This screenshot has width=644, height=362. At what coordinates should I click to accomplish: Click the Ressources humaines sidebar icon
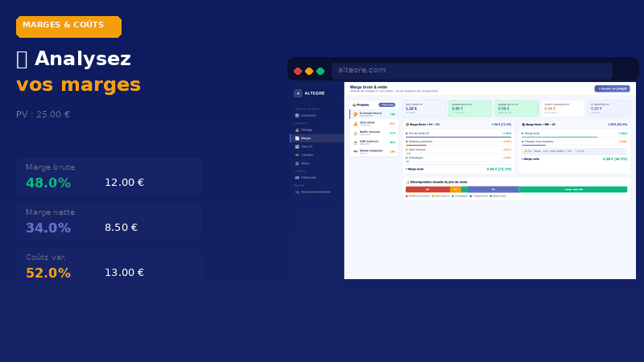(x=297, y=192)
